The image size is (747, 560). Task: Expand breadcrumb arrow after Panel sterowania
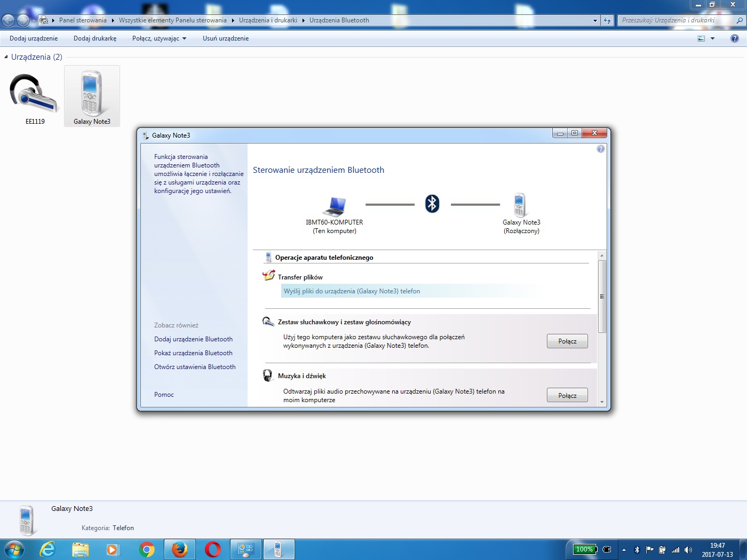click(x=113, y=20)
